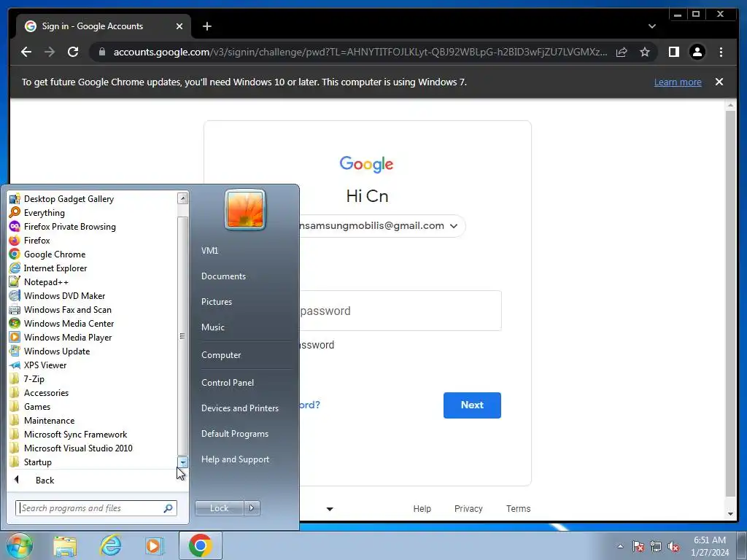The width and height of the screenshot is (747, 560).
Task: Click the muted volume tray icon
Action: coord(673,547)
